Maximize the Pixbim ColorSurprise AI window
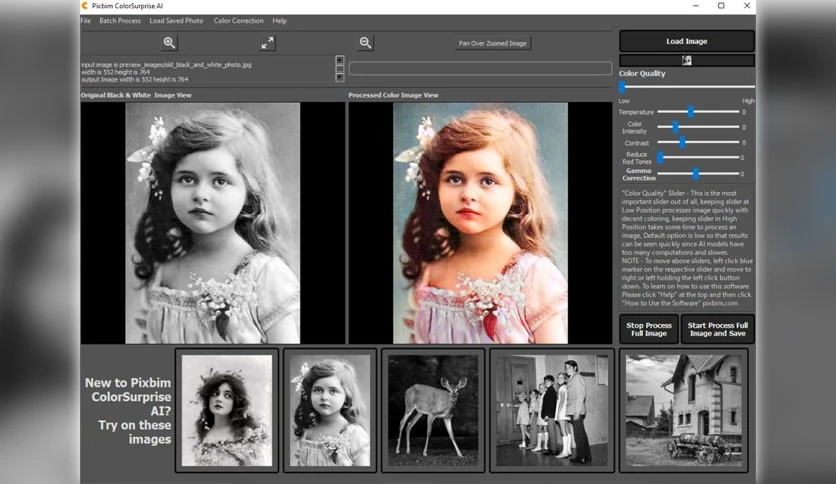The width and height of the screenshot is (836, 484). (x=721, y=6)
